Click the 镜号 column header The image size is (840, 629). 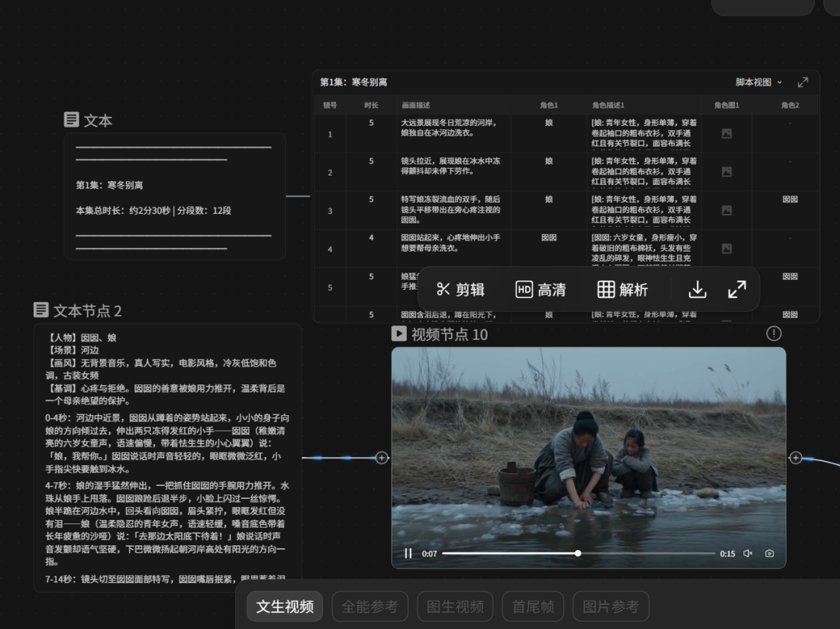pyautogui.click(x=330, y=106)
